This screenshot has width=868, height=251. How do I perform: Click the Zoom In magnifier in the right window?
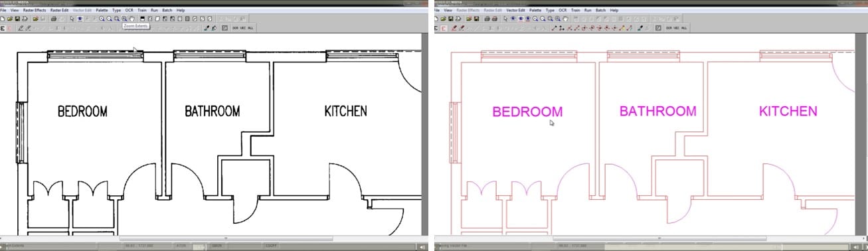[x=535, y=19]
